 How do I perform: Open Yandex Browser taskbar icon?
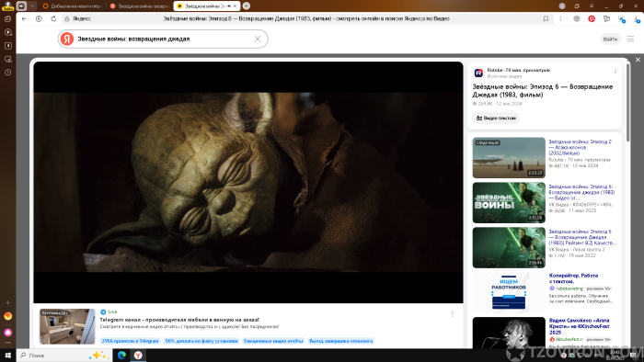[x=138, y=355]
